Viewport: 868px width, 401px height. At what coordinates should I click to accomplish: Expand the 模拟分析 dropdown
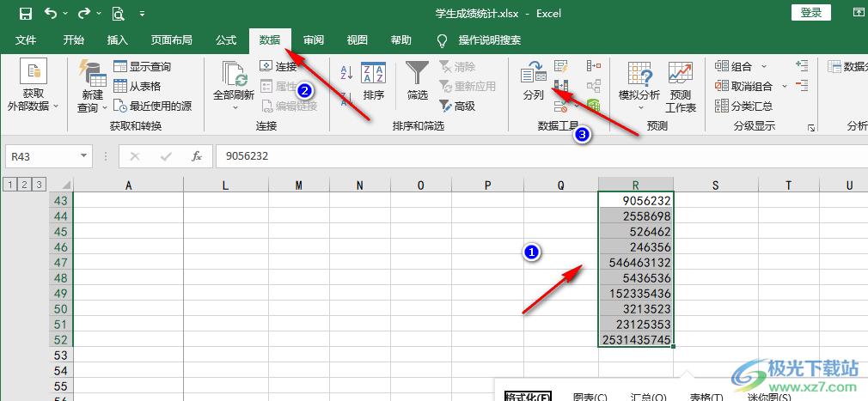pos(639,108)
